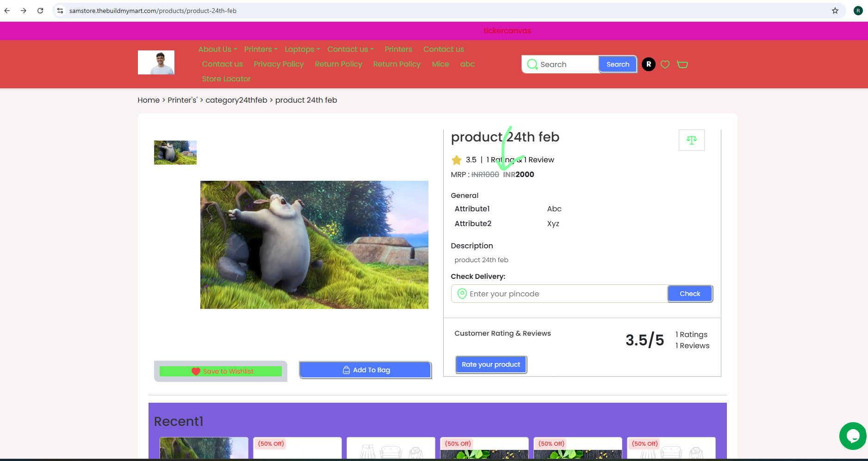
Task: Open category24thfeb breadcrumb link
Action: point(236,100)
